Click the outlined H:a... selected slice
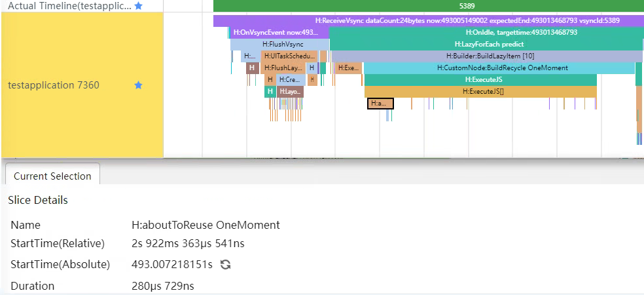Screen dimensions: 644x295 point(380,104)
